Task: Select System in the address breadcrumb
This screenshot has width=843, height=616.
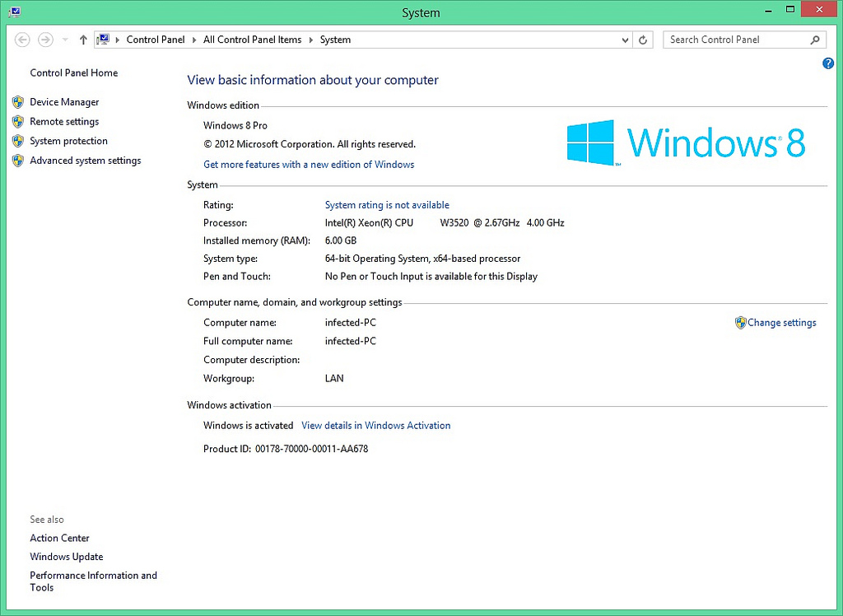Action: click(x=335, y=40)
